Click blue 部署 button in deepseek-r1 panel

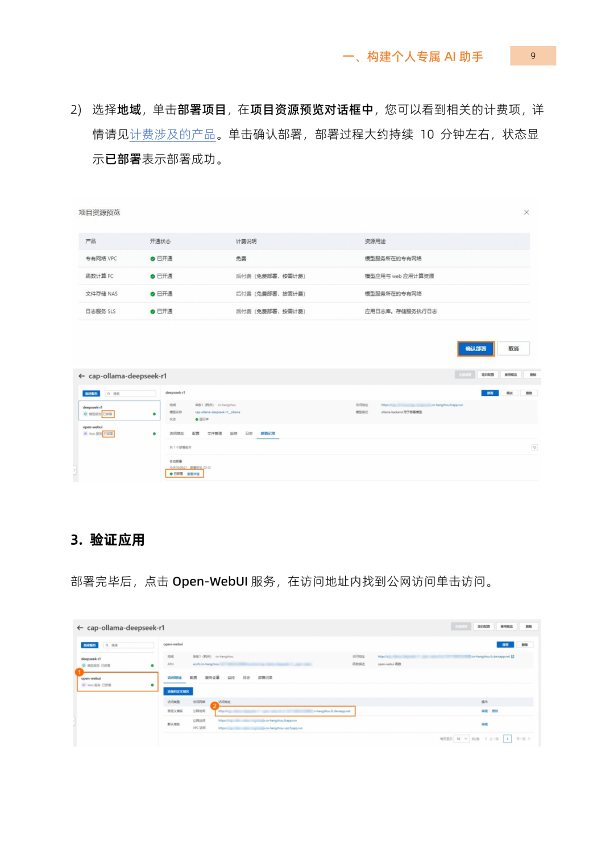[x=489, y=393]
